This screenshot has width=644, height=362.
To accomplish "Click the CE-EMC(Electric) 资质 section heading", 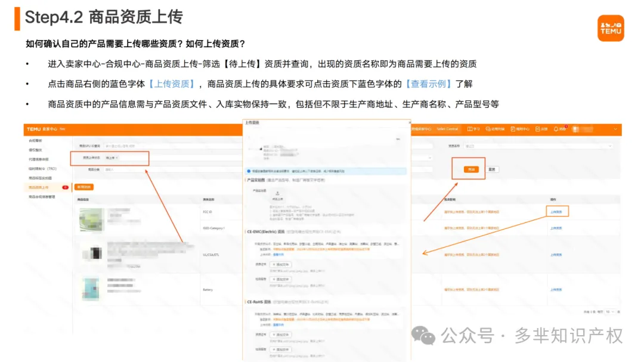I will (x=266, y=232).
